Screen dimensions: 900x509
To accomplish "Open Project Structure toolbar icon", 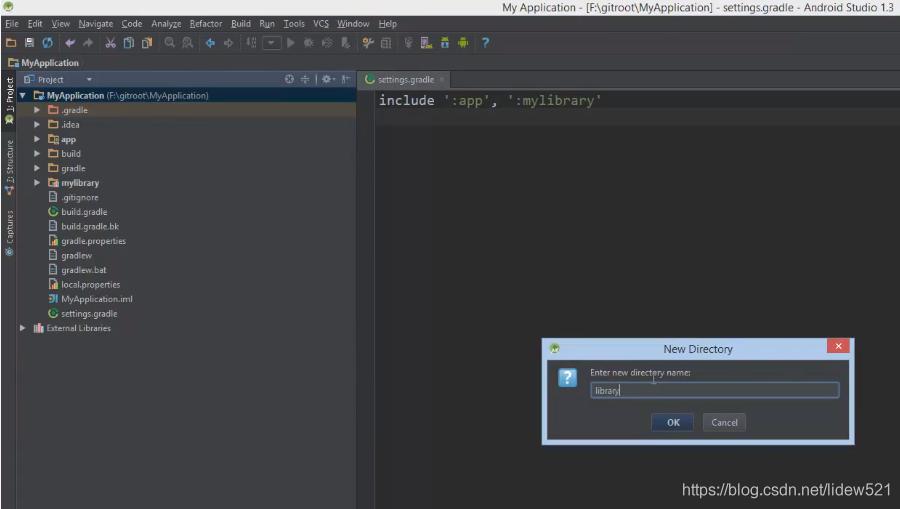I will [x=386, y=43].
